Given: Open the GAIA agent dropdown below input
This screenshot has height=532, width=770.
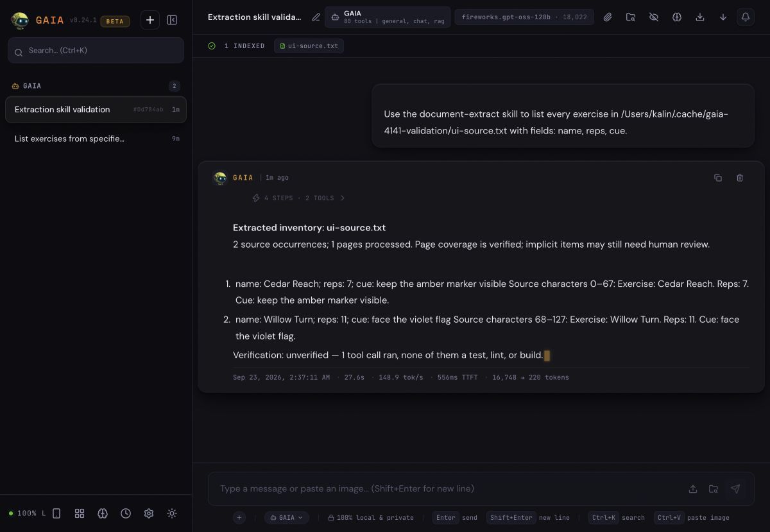Looking at the screenshot, I should tap(287, 518).
